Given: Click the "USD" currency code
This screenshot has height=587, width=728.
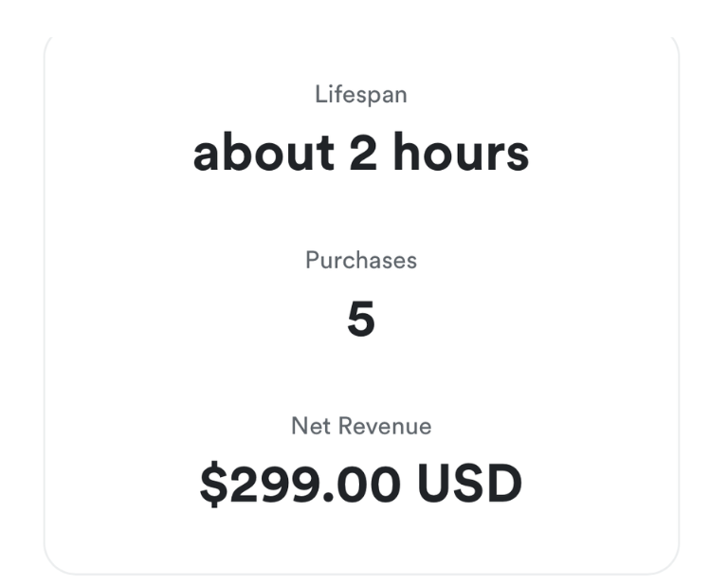Looking at the screenshot, I should [469, 485].
